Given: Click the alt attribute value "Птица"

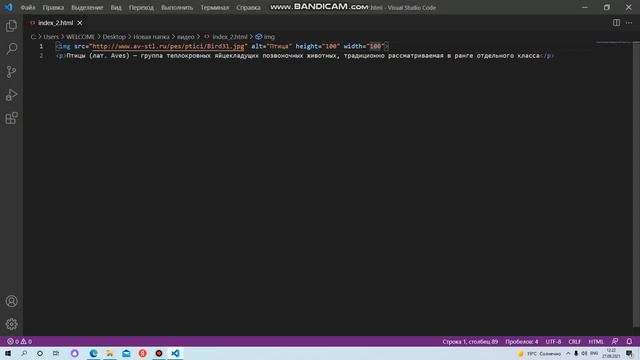Looking at the screenshot, I should pyautogui.click(x=279, y=46).
